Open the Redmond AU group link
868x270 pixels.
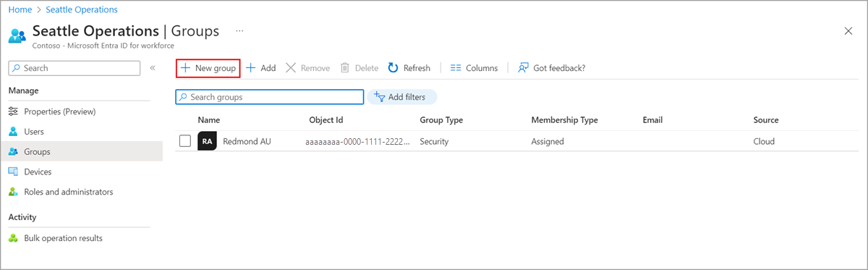pyautogui.click(x=247, y=142)
